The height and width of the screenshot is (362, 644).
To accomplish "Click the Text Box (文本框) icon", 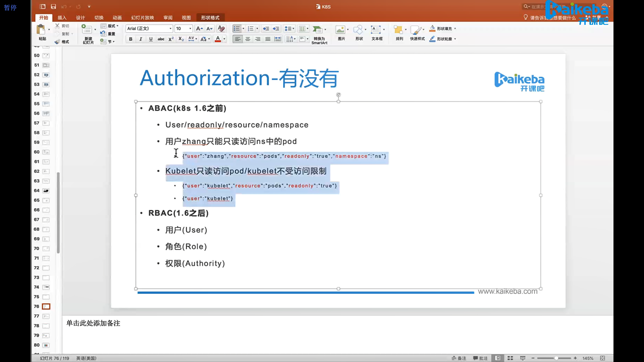I will coord(376,30).
